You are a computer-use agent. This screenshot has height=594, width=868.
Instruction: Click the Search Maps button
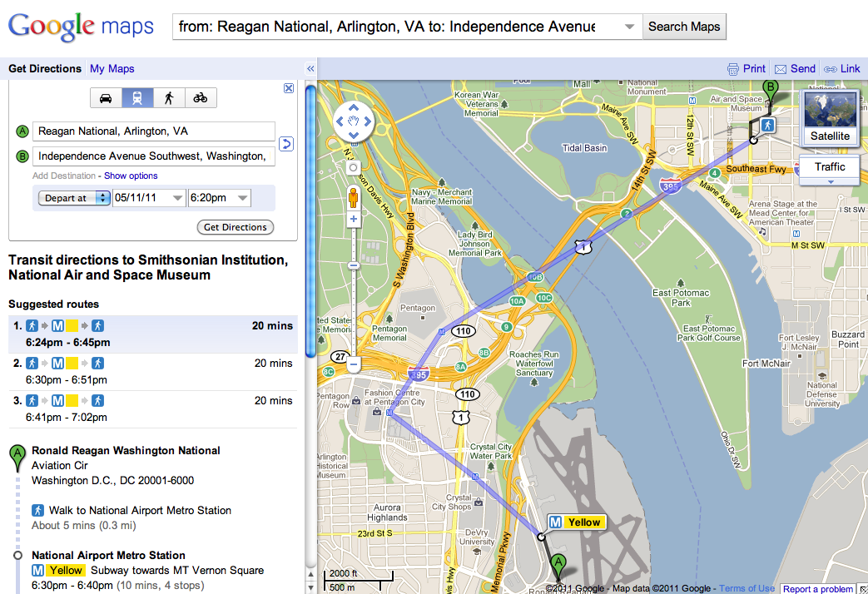pos(684,27)
